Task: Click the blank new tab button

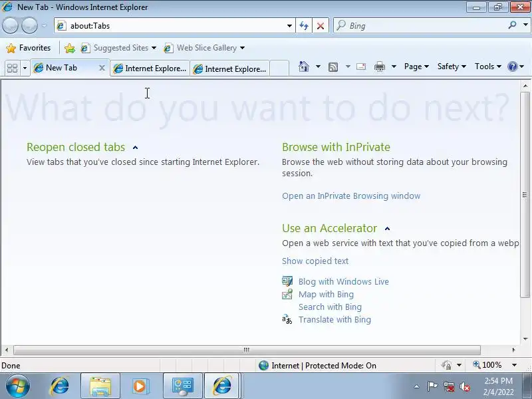Action: coord(279,68)
